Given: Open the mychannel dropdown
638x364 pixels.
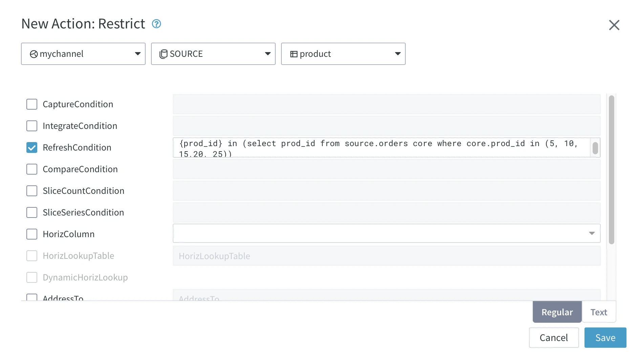Looking at the screenshot, I should point(138,54).
